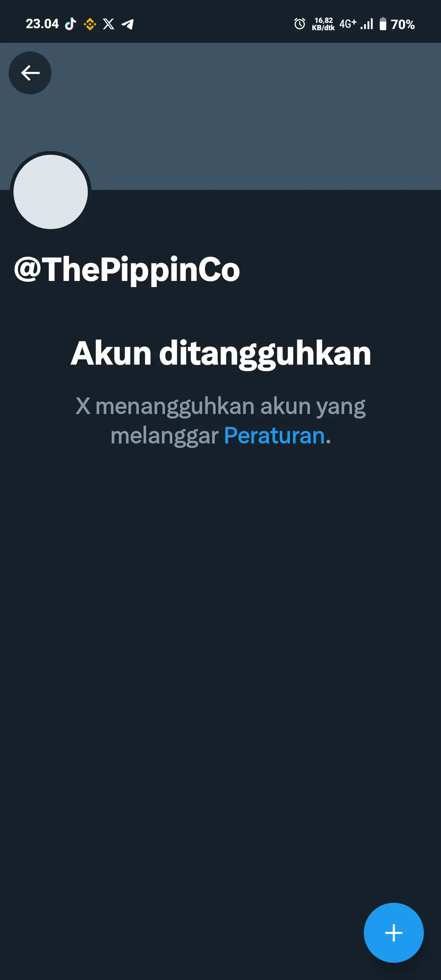Open the Peraturan rules link

click(x=274, y=435)
